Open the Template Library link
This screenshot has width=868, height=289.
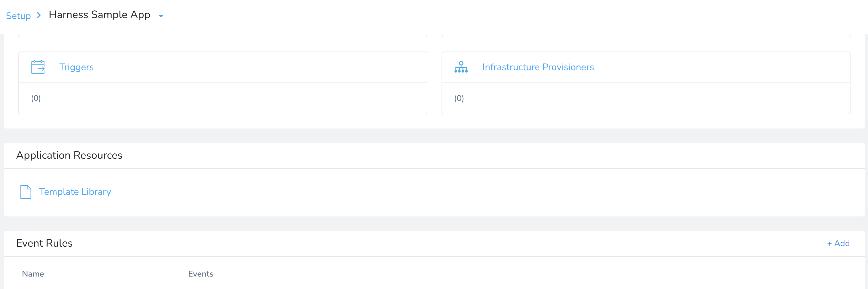click(75, 192)
